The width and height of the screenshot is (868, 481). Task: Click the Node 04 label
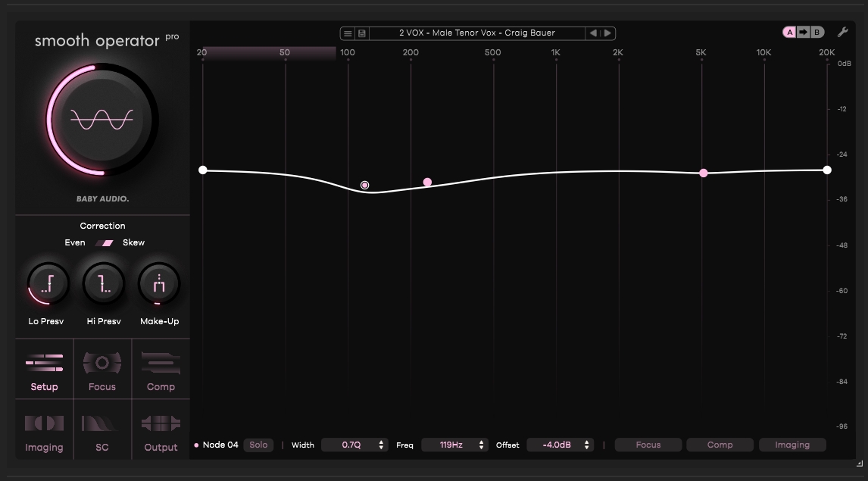coord(220,445)
